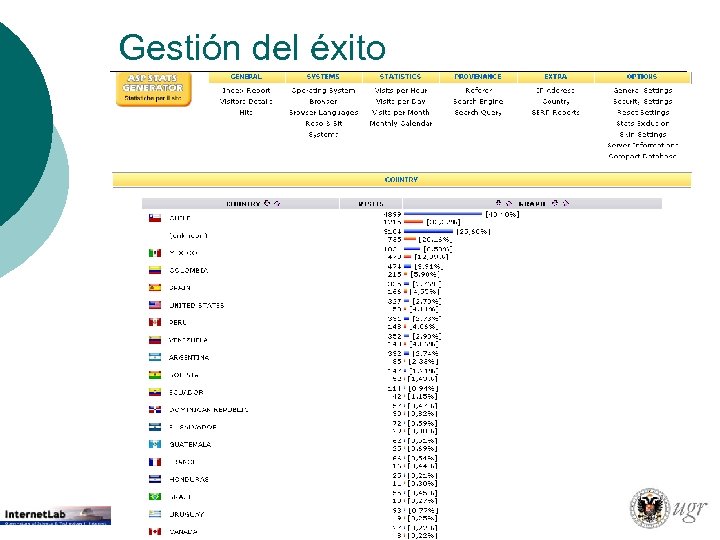Click the Honduras flag icon
The width and height of the screenshot is (720, 540).
coord(155,479)
